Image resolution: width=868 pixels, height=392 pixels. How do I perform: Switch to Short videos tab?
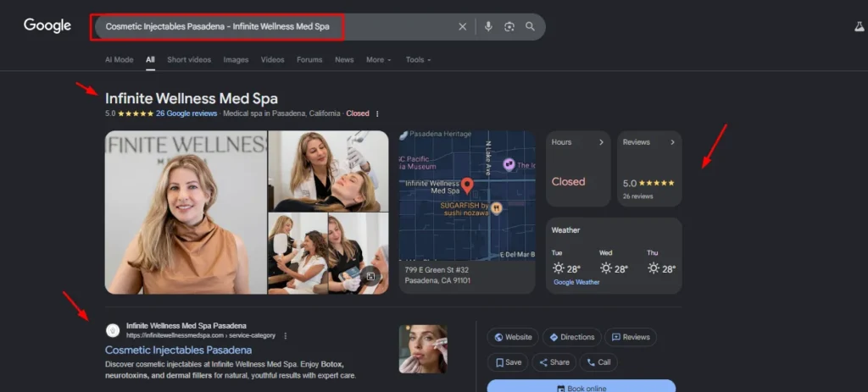(x=189, y=60)
